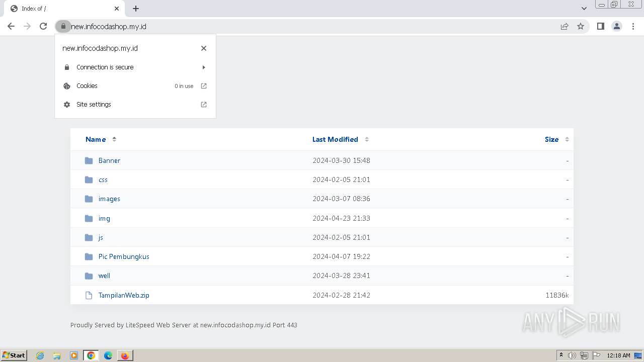Click the LiteSpeed Web Server footer text
The height and width of the screenshot is (362, 644).
click(184, 325)
